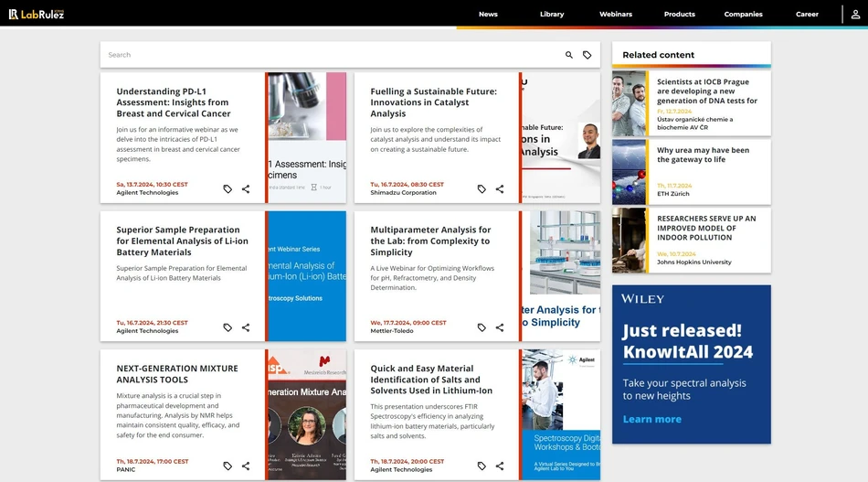Click date Th, 18.7.2024, 20:00 CEST
This screenshot has width=868, height=482.
407,461
